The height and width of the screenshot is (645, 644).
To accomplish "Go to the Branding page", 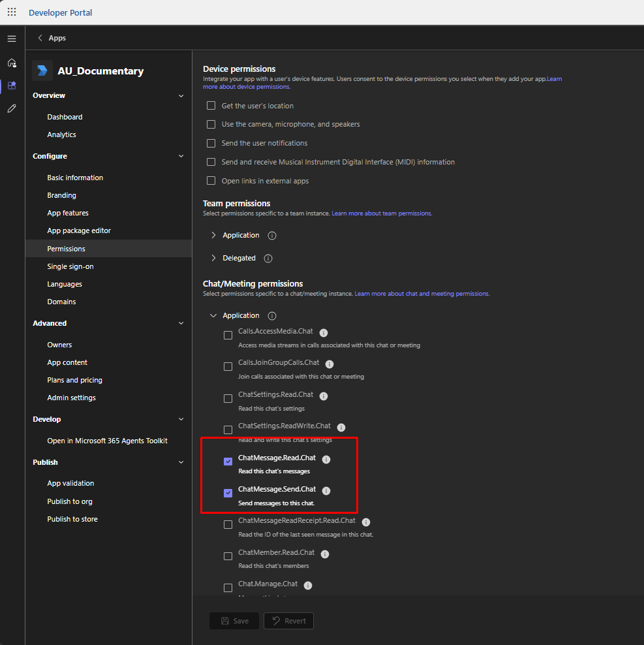I will point(61,195).
